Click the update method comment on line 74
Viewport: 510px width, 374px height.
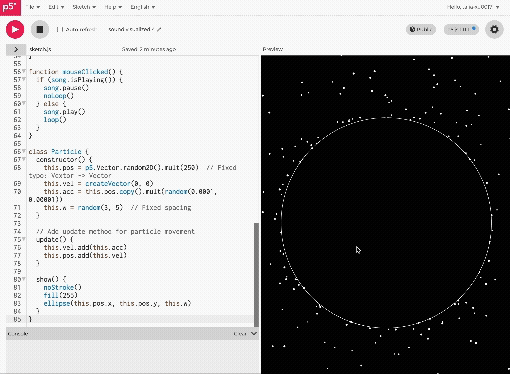115,232
